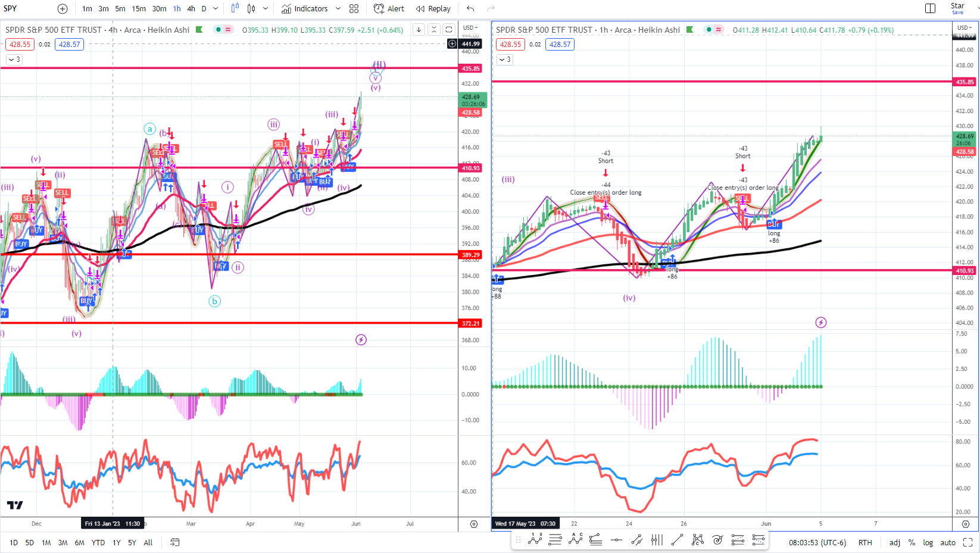Set date range to 1M
This screenshot has height=553, width=980.
coord(46,543)
